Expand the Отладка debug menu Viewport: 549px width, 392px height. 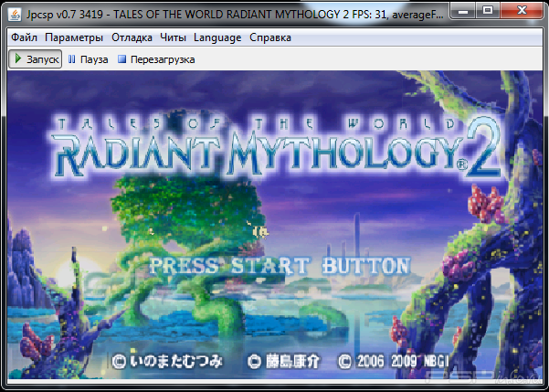tap(132, 37)
